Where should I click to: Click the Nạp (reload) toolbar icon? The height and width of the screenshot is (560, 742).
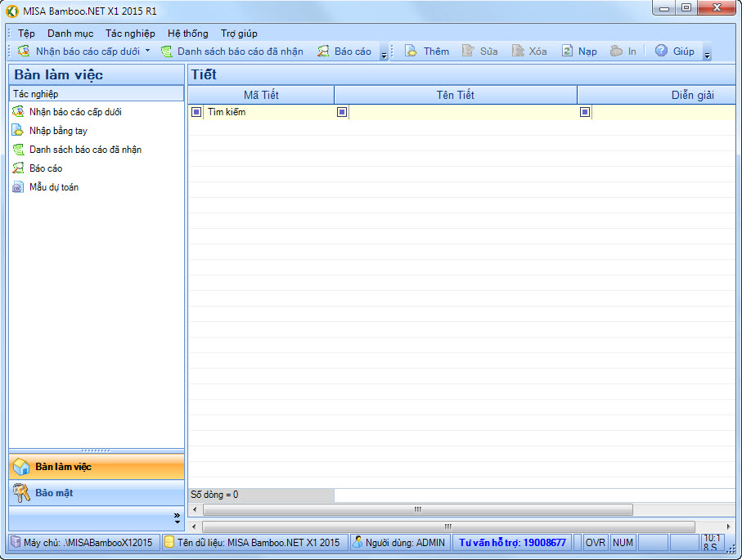567,51
